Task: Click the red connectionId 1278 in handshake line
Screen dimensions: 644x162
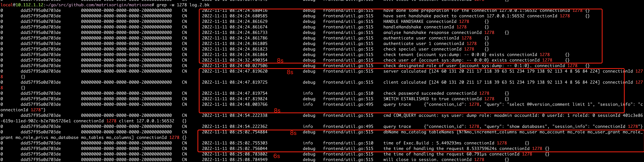Action: pyautogui.click(x=464, y=21)
